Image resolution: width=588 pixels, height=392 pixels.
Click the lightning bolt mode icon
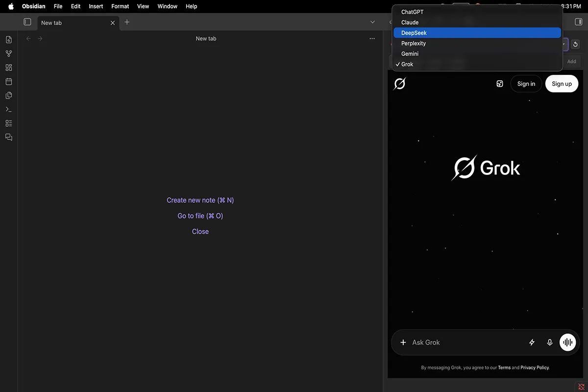532,343
